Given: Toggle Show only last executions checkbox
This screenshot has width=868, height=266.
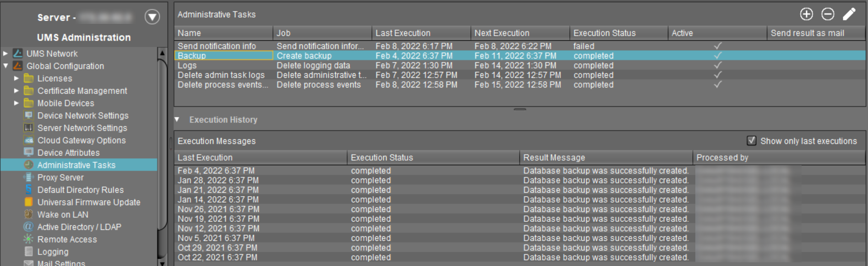Looking at the screenshot, I should (751, 141).
